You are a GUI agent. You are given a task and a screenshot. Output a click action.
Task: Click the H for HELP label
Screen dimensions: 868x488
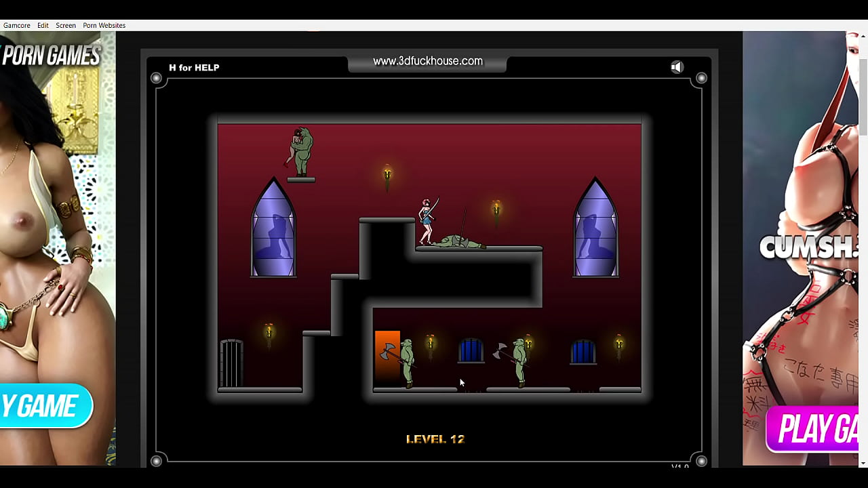pyautogui.click(x=194, y=68)
